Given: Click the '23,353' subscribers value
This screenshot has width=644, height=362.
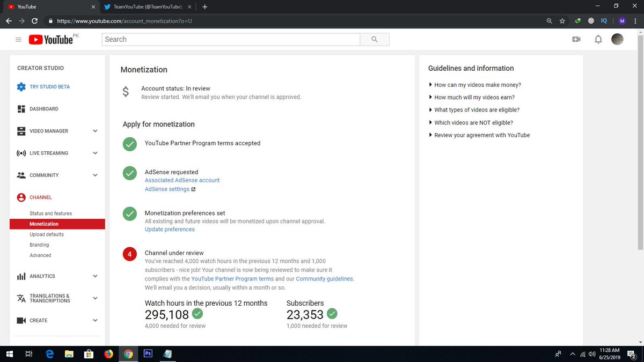Looking at the screenshot, I should (x=305, y=315).
